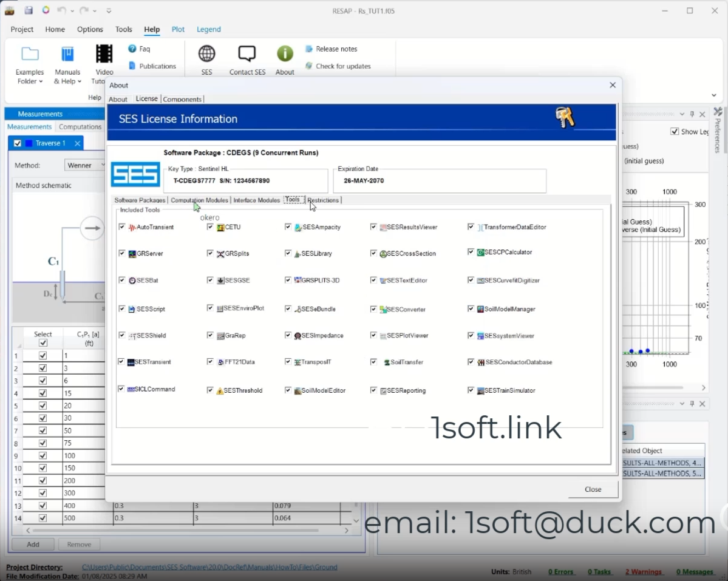This screenshot has height=581, width=728.
Task: Toggle the SESTextEditor checkbox
Action: (x=373, y=280)
